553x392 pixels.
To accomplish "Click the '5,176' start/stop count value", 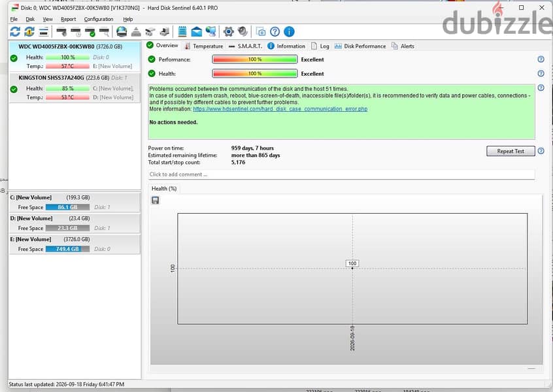I will [238, 162].
